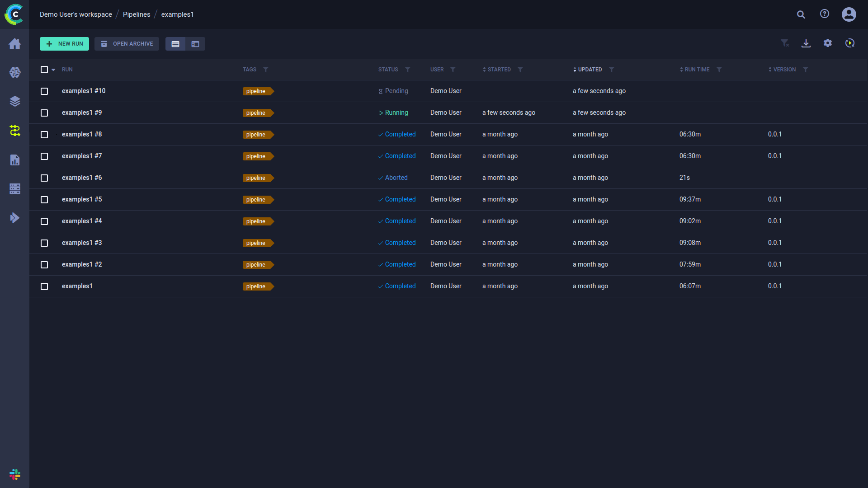Tick the select-all checkbox in table header

coord(44,70)
